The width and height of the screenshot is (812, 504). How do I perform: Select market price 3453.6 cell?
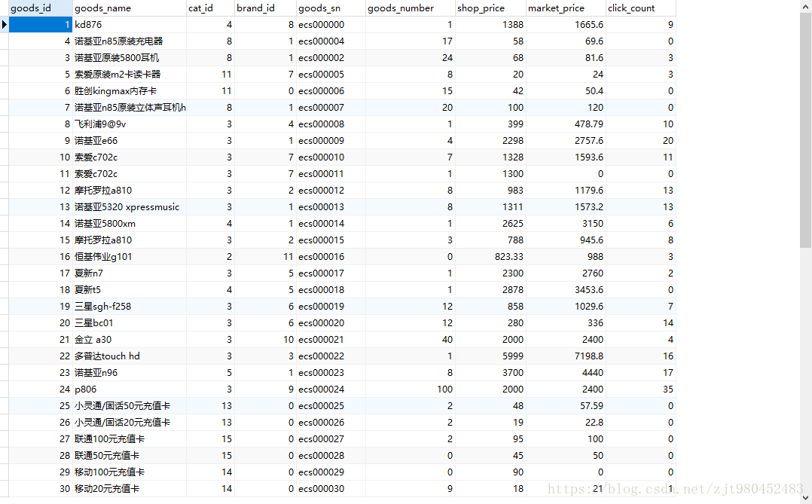(x=566, y=289)
